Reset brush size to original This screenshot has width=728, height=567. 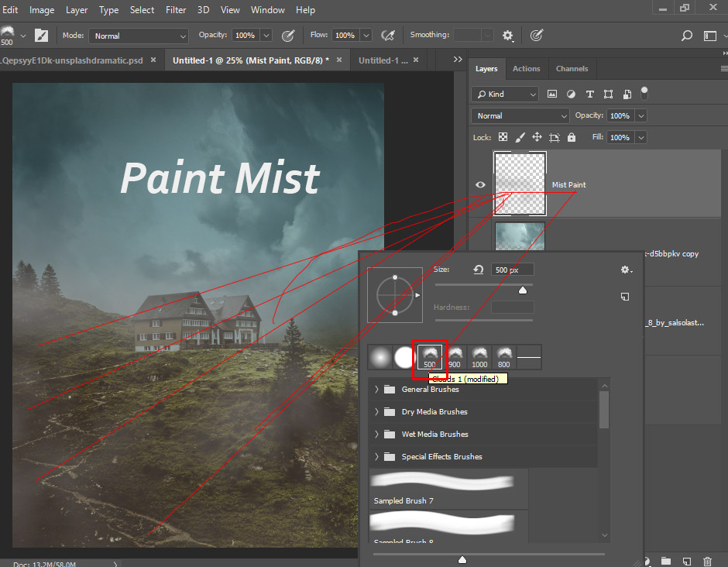[x=479, y=270]
